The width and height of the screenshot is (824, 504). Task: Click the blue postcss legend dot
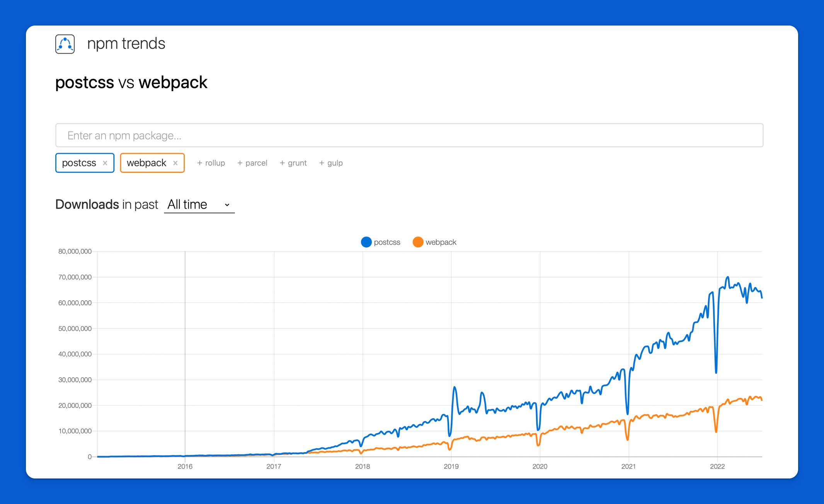click(366, 242)
